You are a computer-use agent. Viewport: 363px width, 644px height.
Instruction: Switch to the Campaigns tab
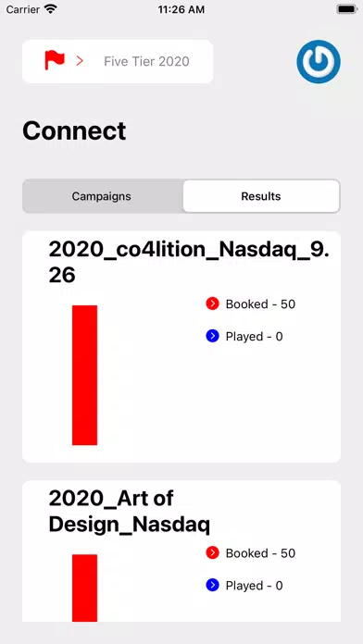[x=102, y=196]
